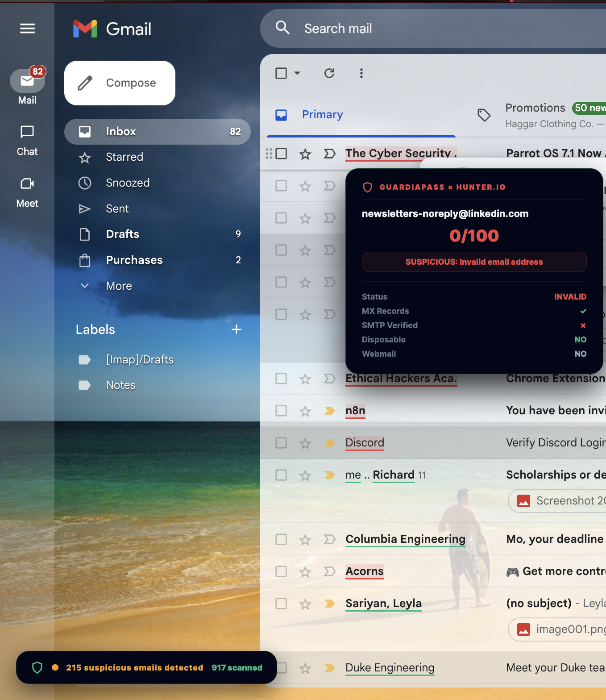This screenshot has width=606, height=700.
Task: Switch to the Chat section
Action: (27, 140)
